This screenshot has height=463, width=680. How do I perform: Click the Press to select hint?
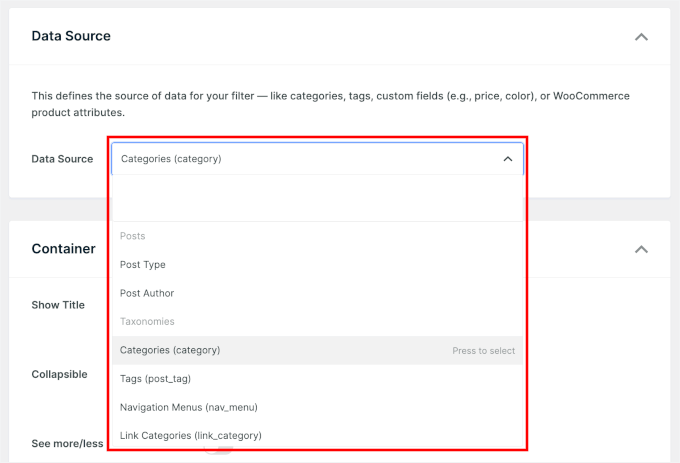(484, 351)
